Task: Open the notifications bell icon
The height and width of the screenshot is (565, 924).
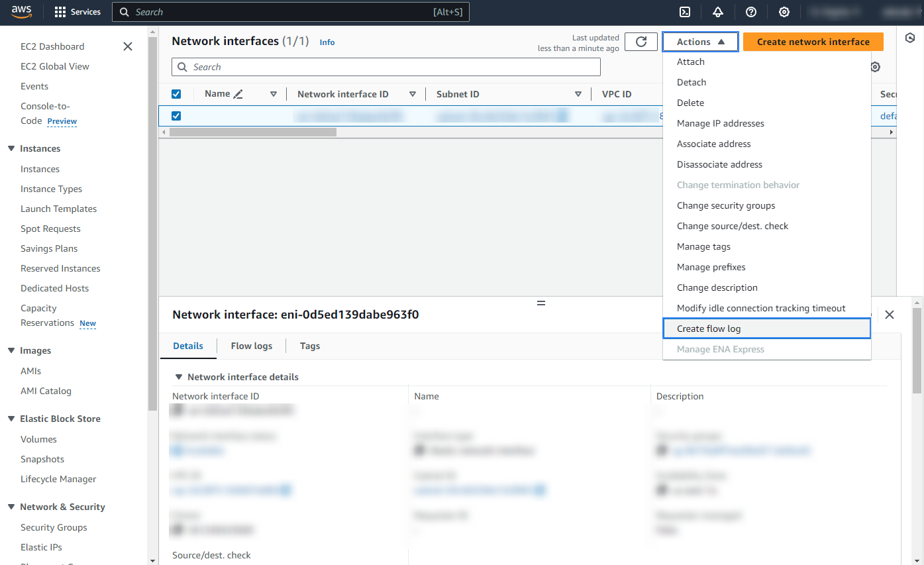Action: pyautogui.click(x=718, y=12)
